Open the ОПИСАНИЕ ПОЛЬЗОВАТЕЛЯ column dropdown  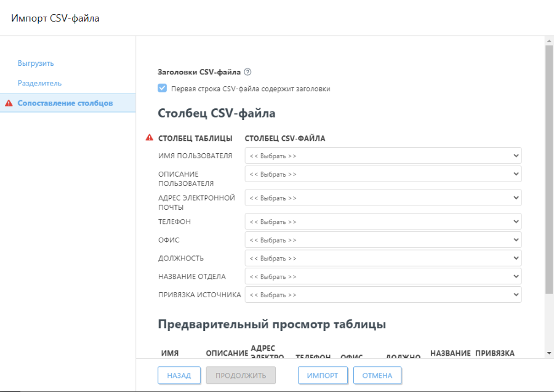pos(383,174)
